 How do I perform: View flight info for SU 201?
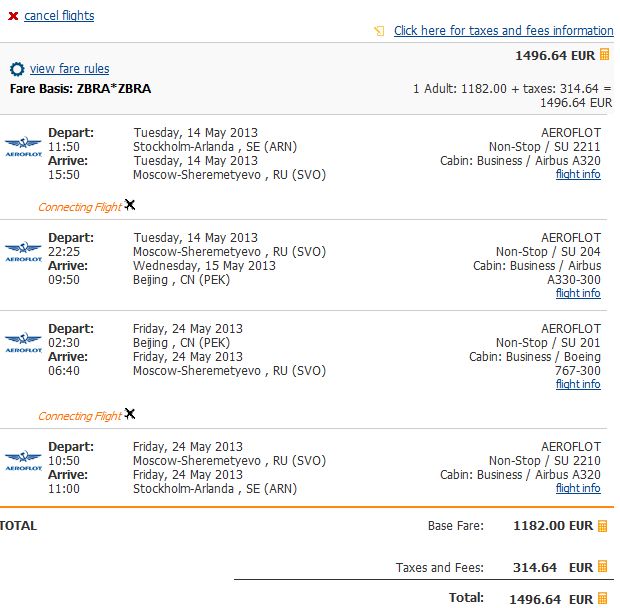pyautogui.click(x=578, y=384)
